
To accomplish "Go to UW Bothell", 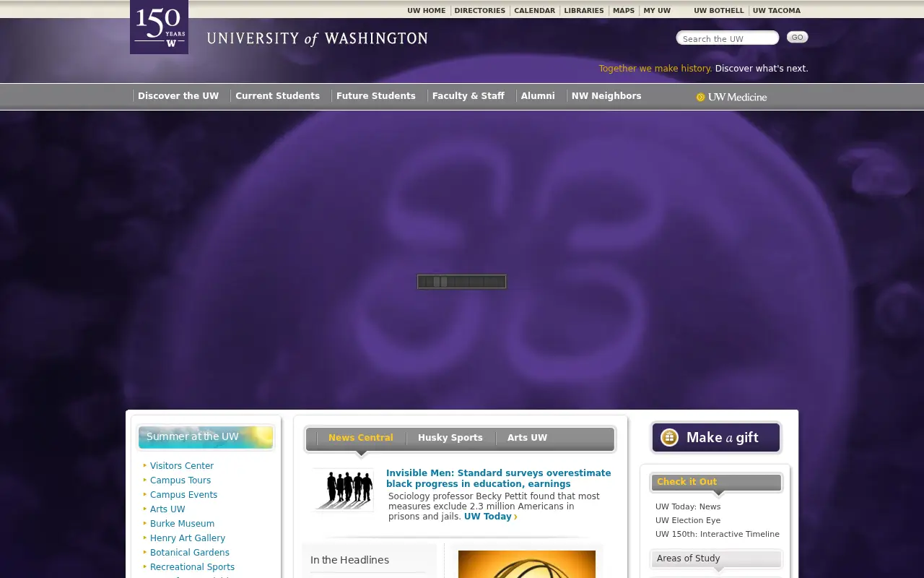I will (719, 11).
